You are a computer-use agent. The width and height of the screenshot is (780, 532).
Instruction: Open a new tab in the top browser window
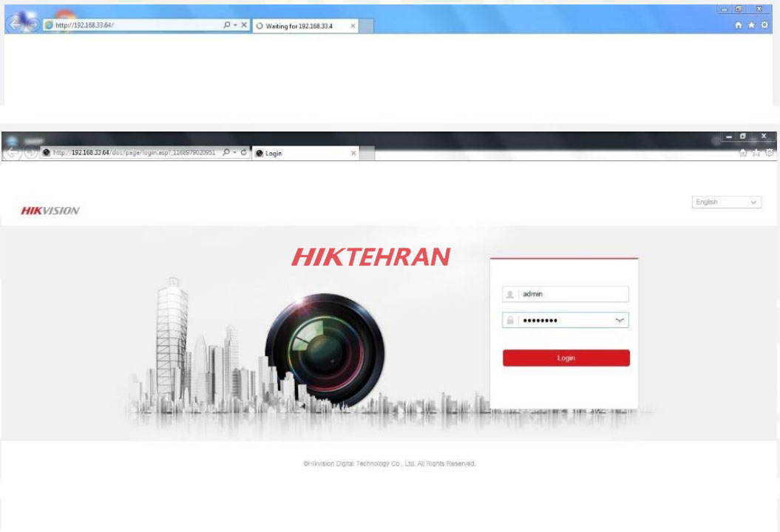pyautogui.click(x=366, y=26)
